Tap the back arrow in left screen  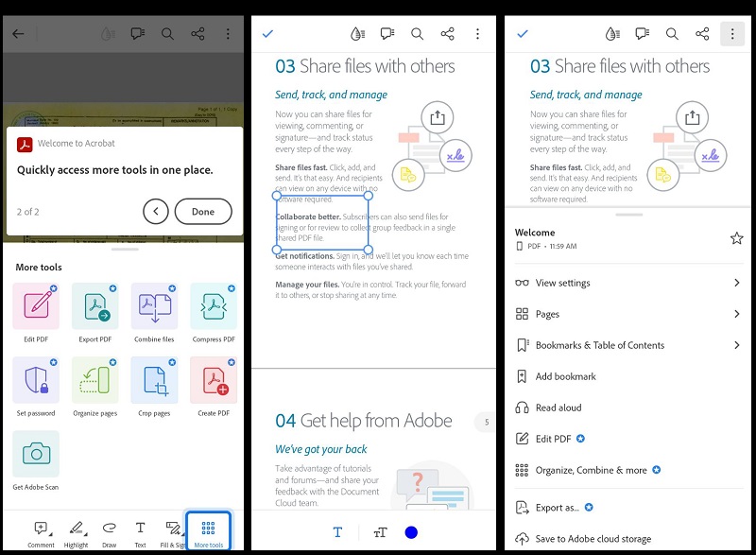click(x=18, y=34)
